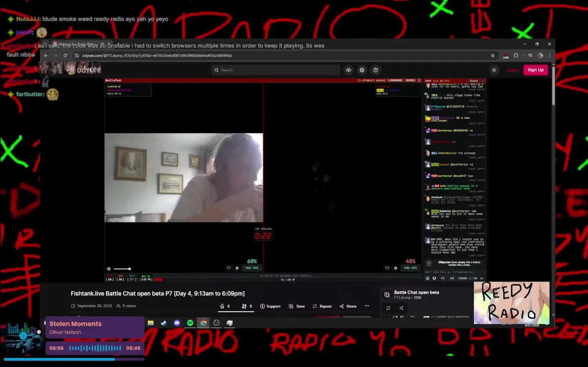The height and width of the screenshot is (367, 588).
Task: Open Spotify from the taskbar
Action: click(x=190, y=323)
